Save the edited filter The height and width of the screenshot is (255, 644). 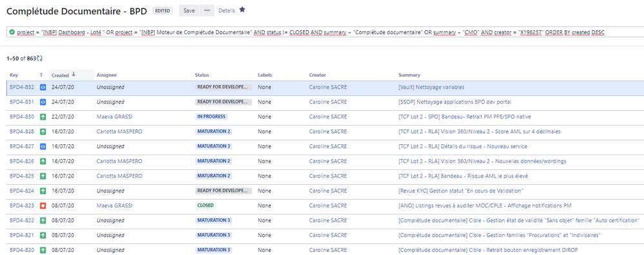(x=189, y=11)
